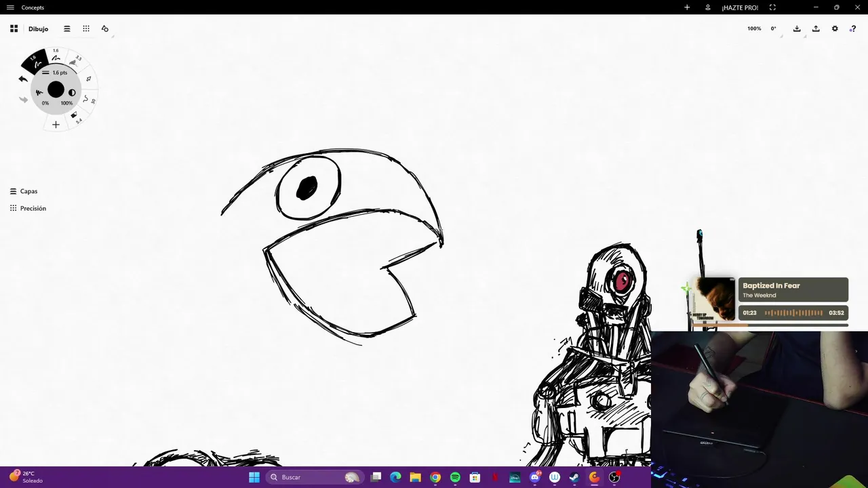Adjust the 100% opacity setting
Screen dimensions: 868x488
66,103
